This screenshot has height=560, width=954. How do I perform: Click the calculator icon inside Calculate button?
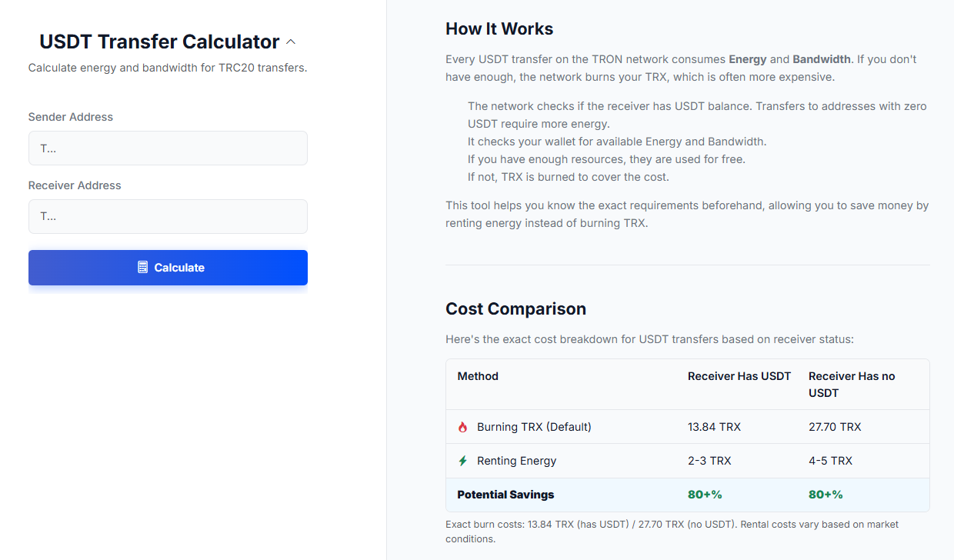(142, 268)
